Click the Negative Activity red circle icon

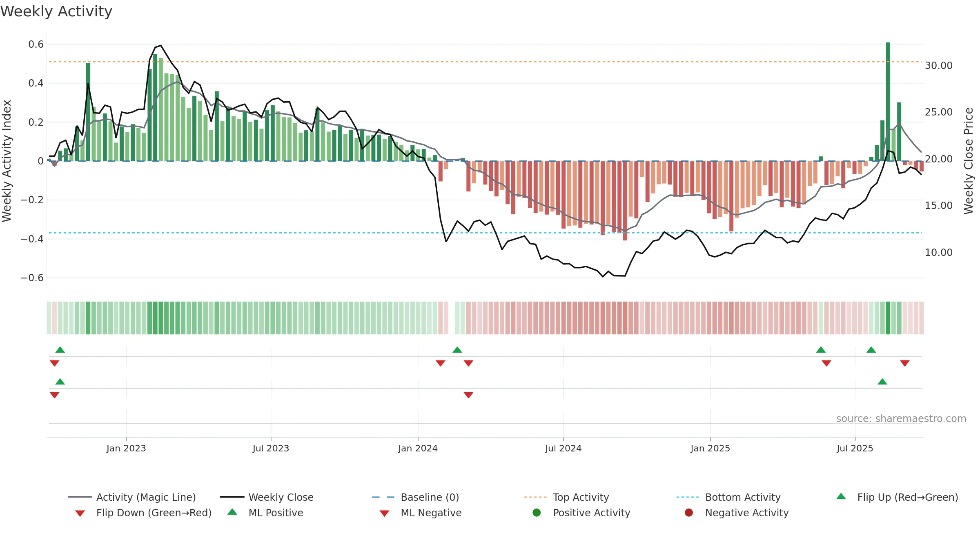pos(689,513)
